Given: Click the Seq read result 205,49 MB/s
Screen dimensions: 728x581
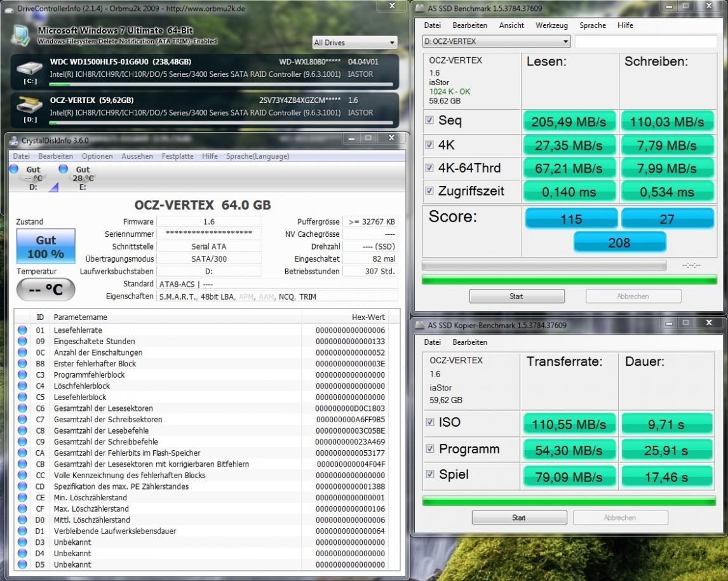Looking at the screenshot, I should click(x=569, y=121).
